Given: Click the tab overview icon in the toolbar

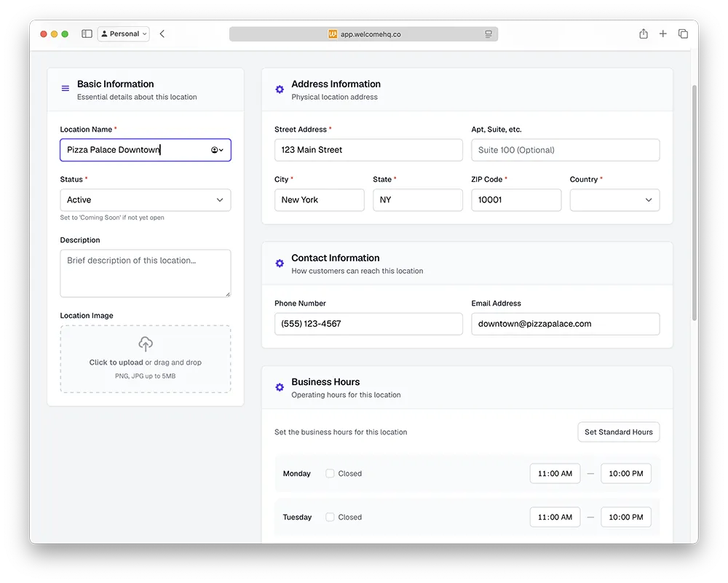Looking at the screenshot, I should click(x=683, y=33).
